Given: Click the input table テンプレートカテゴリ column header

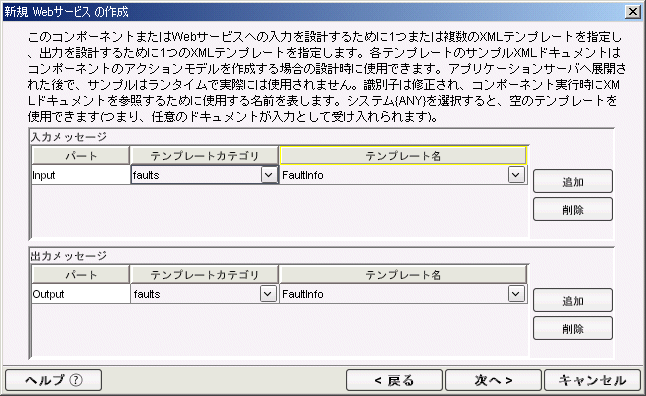Looking at the screenshot, I should [204, 156].
